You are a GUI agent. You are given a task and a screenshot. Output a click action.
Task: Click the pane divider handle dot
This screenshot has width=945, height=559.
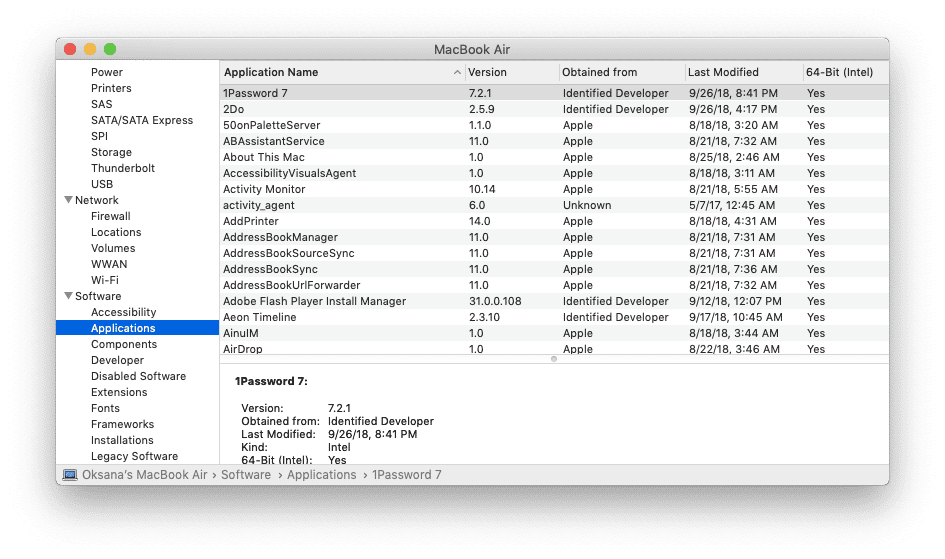pos(554,359)
